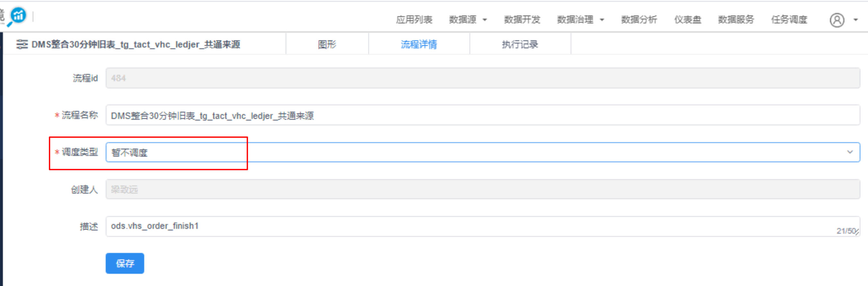Click the sliders icon beside the flow title
This screenshot has width=868, height=286.
[x=22, y=44]
